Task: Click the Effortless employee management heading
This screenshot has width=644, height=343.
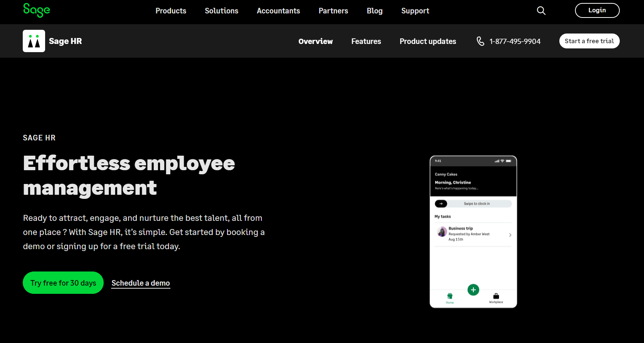Action: (x=129, y=175)
